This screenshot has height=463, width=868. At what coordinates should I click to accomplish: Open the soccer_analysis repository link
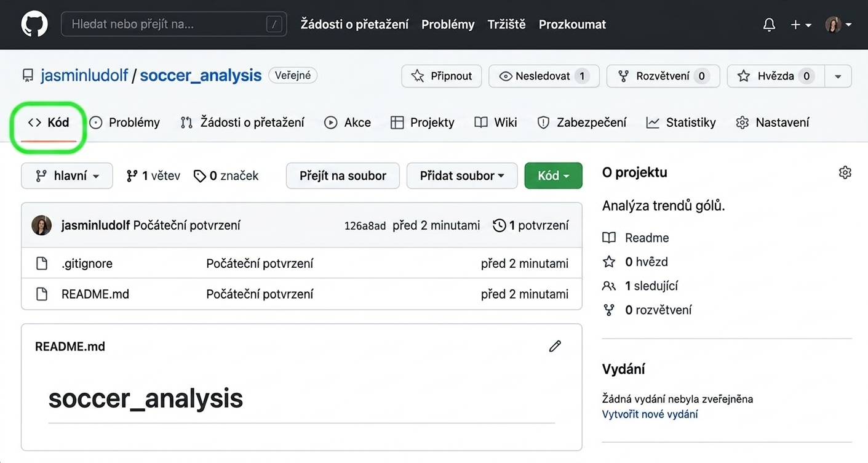pos(201,76)
